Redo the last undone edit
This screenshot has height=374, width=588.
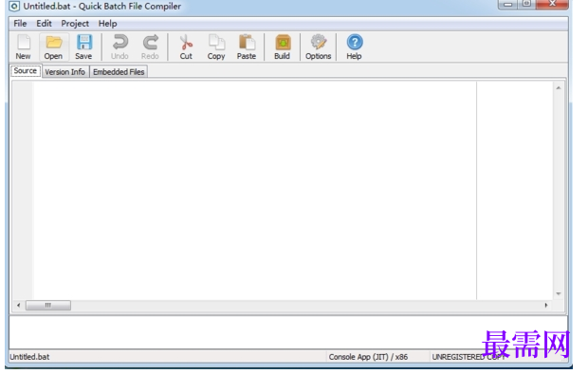pyautogui.click(x=150, y=47)
